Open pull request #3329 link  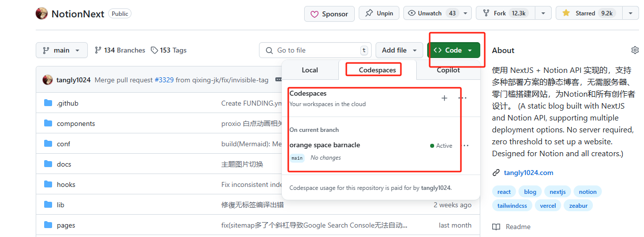(x=164, y=80)
